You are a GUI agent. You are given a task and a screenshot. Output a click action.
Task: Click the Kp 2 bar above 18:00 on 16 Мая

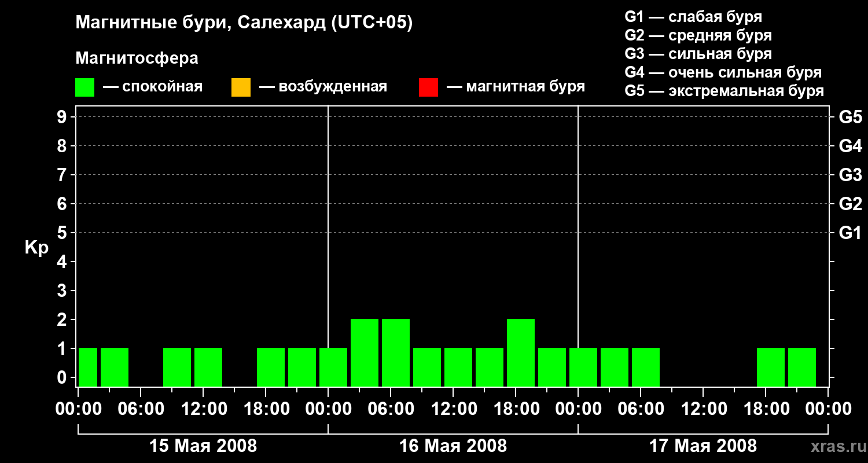click(x=521, y=352)
